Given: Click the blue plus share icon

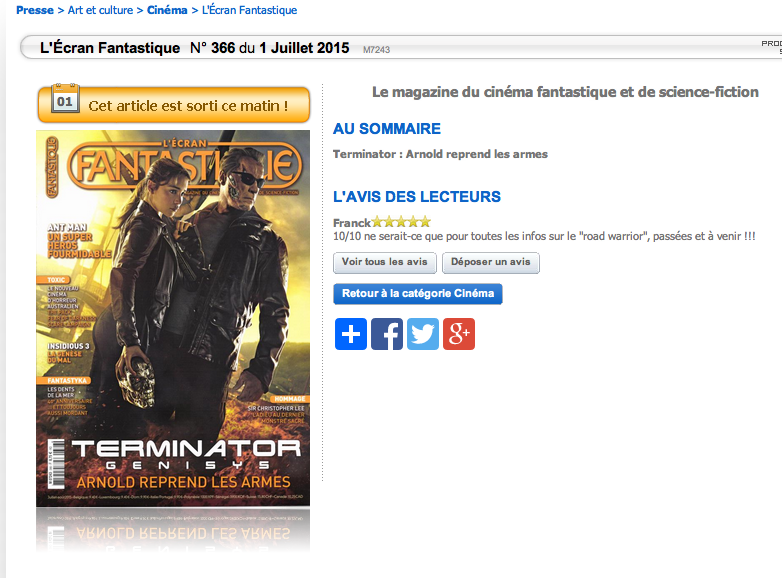Looking at the screenshot, I should (x=351, y=334).
